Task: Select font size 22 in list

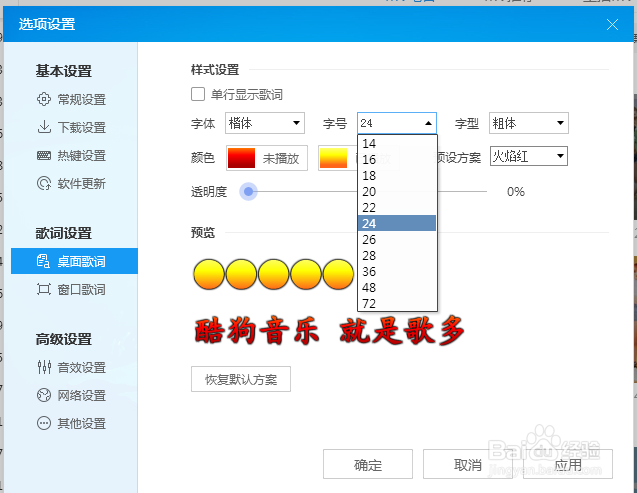Action: (x=397, y=208)
